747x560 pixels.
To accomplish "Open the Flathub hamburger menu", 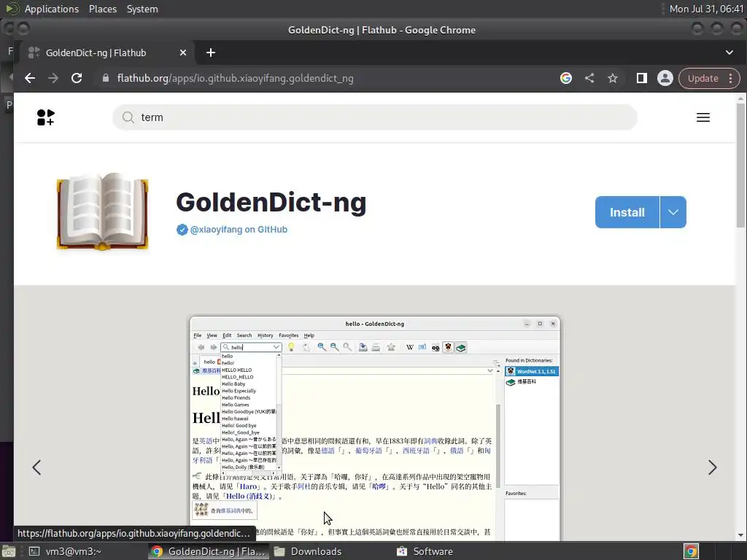I will [703, 117].
